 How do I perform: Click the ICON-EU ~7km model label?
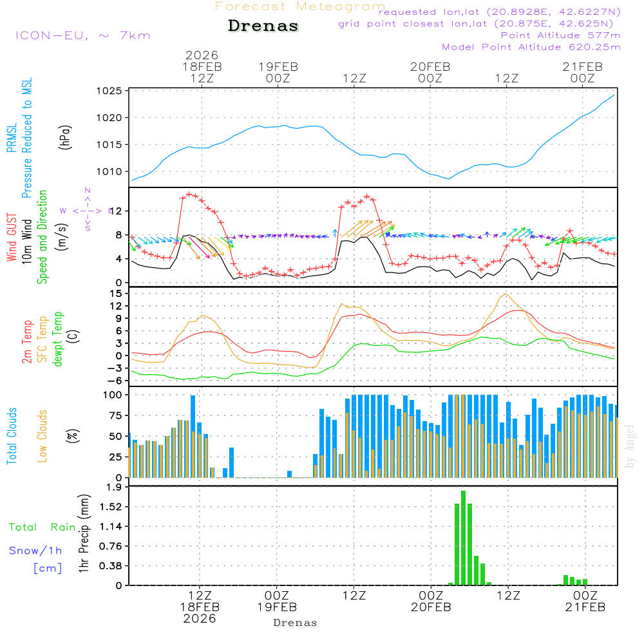click(x=82, y=35)
